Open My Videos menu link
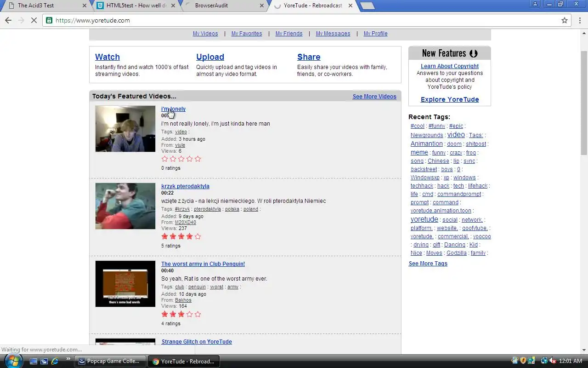 click(x=205, y=34)
